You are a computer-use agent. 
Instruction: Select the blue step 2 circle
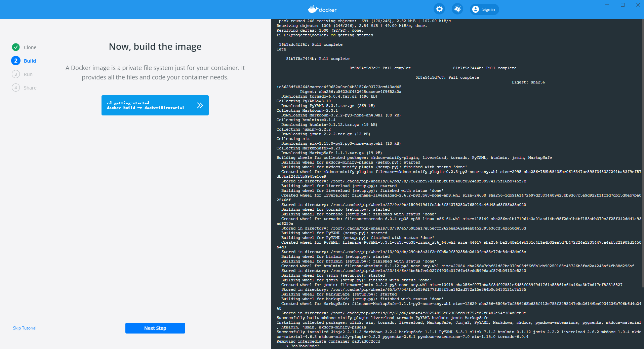click(16, 61)
